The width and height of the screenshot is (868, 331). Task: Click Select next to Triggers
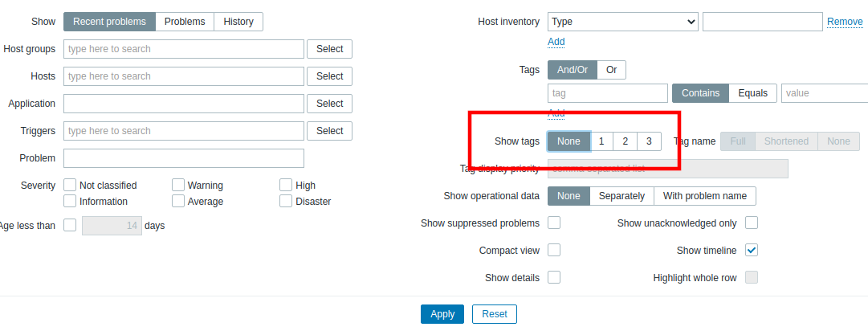(329, 131)
